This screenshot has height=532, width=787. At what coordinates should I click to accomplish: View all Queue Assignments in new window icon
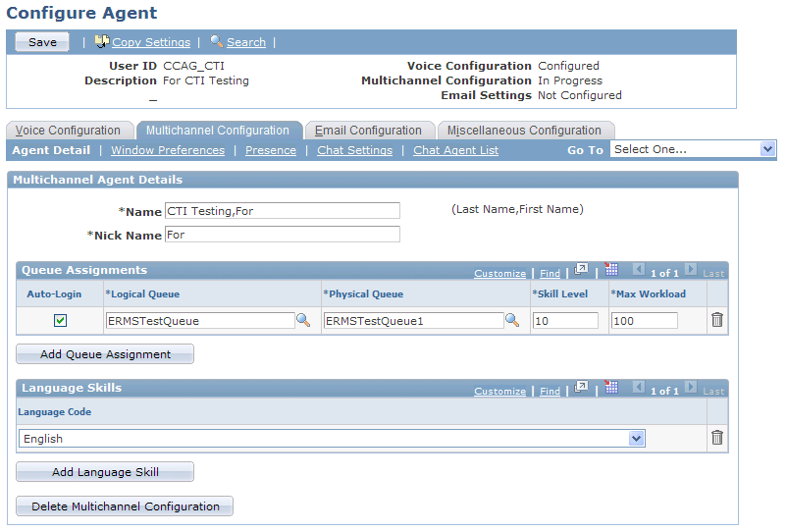(x=581, y=270)
